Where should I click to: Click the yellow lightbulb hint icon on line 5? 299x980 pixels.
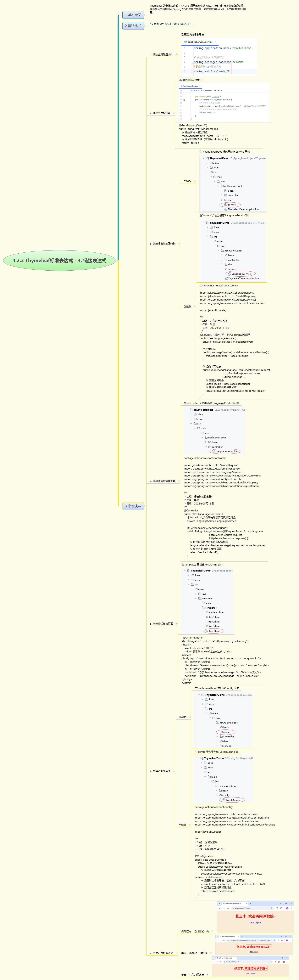click(196, 66)
